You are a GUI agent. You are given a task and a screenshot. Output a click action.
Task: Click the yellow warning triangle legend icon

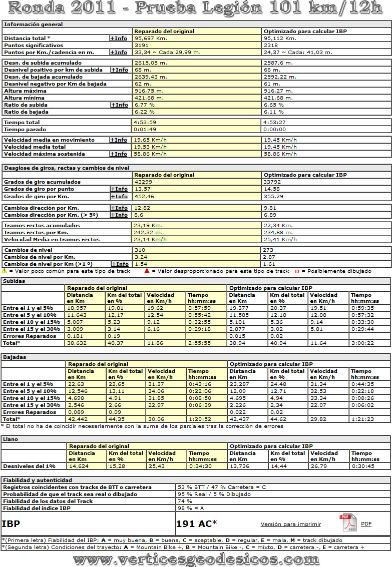point(4,271)
